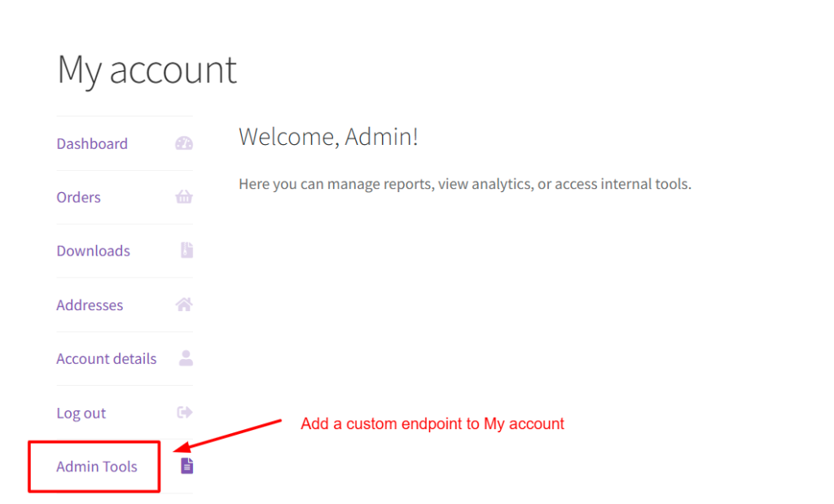Open the Dashboard gauge icon
Screen dimensions: 834x504
184,144
